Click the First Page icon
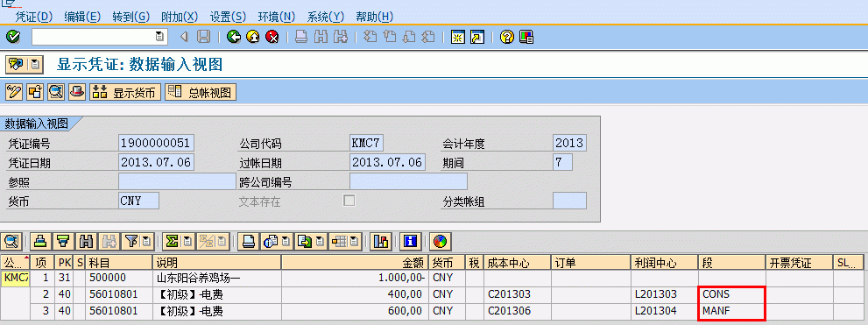 [x=370, y=37]
